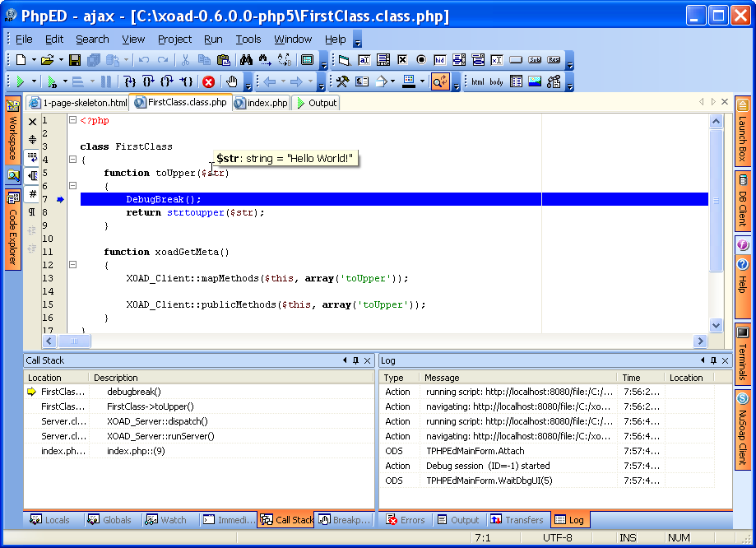The height and width of the screenshot is (548, 756).
Task: Insert a Reset button 'Res' icon
Action: click(554, 60)
